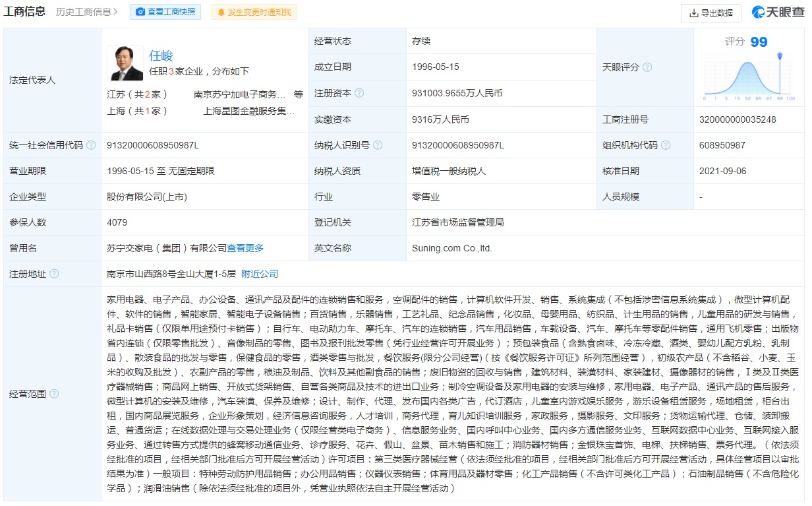Click the 人员规模 label cell

pyautogui.click(x=645, y=197)
